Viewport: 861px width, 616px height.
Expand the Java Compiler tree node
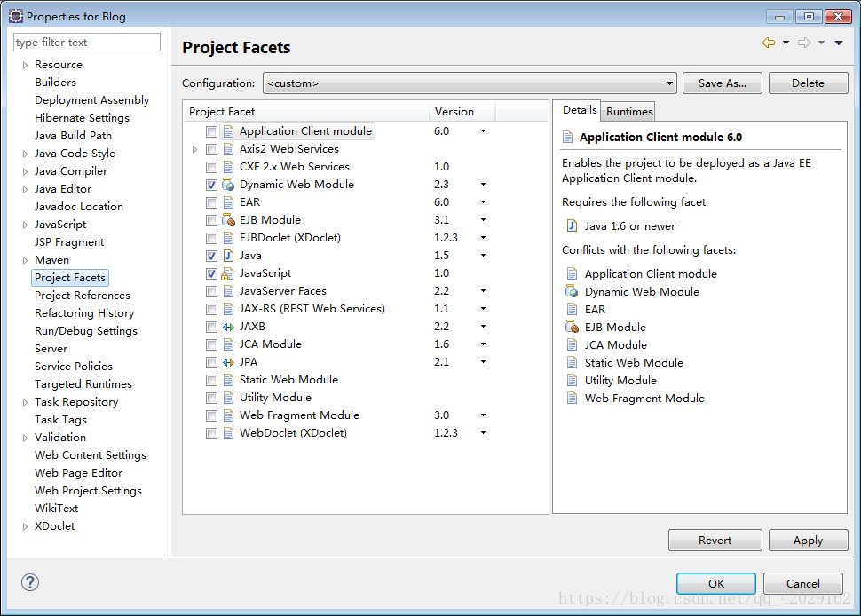[25, 171]
